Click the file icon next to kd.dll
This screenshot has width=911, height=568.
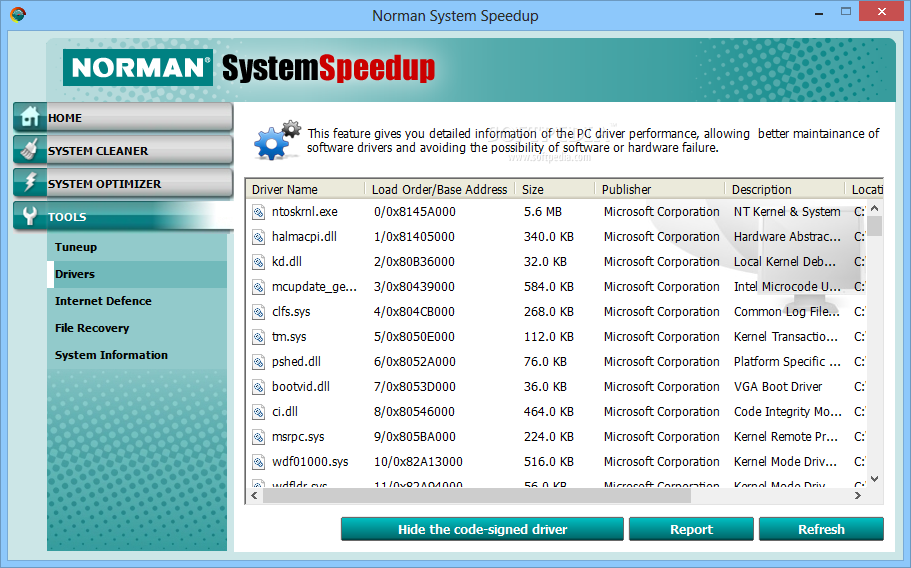pyautogui.click(x=258, y=262)
